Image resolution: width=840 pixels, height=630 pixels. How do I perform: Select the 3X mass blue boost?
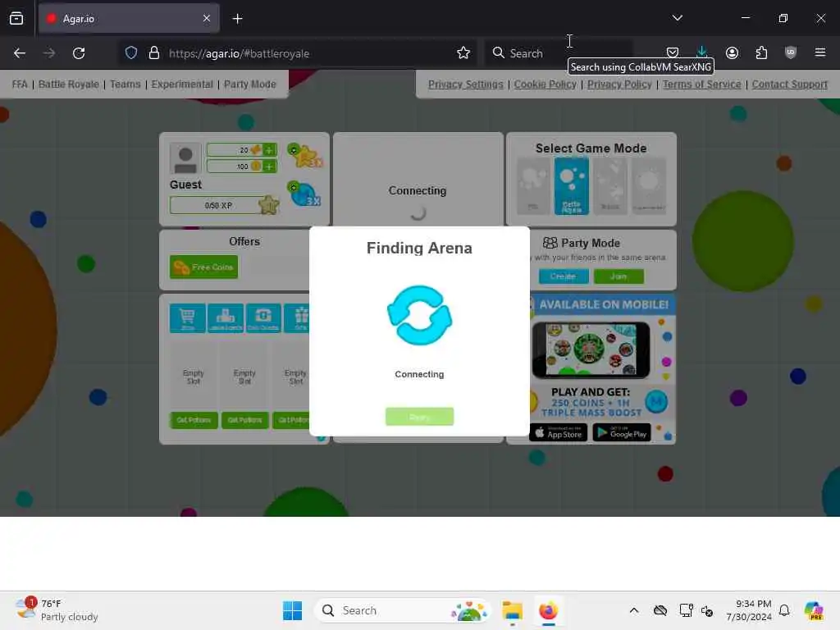(304, 194)
